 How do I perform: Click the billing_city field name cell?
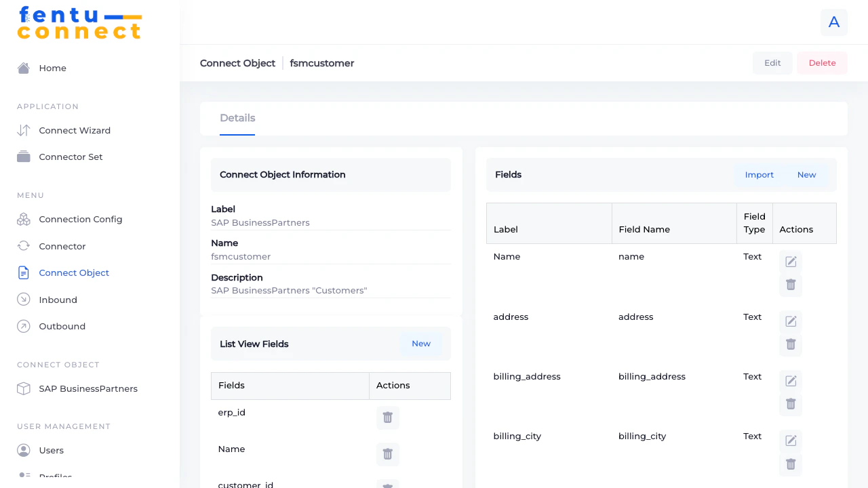pos(642,436)
